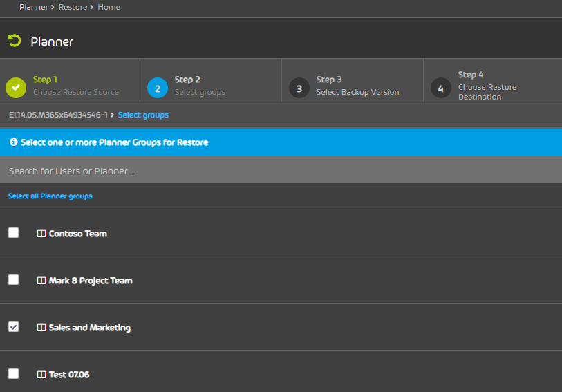This screenshot has height=392, width=562.
Task: Click the green restore arrow icon beside Planner
Action: point(15,41)
